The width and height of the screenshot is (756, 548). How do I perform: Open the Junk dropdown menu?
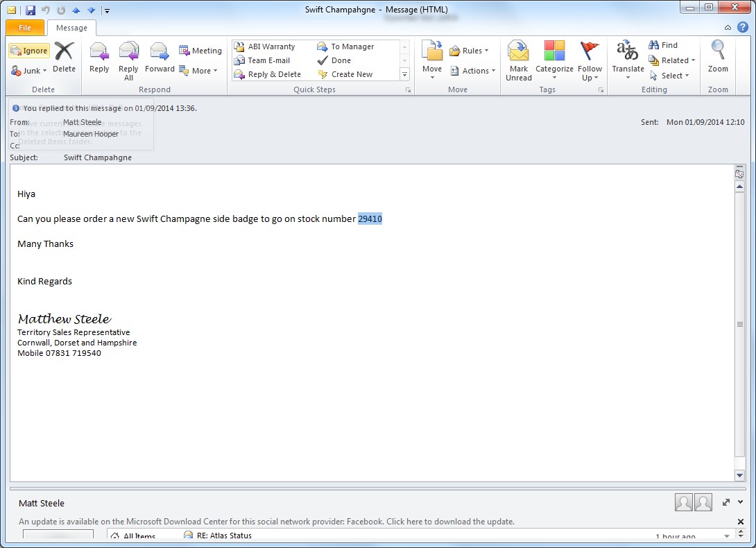tap(29, 71)
